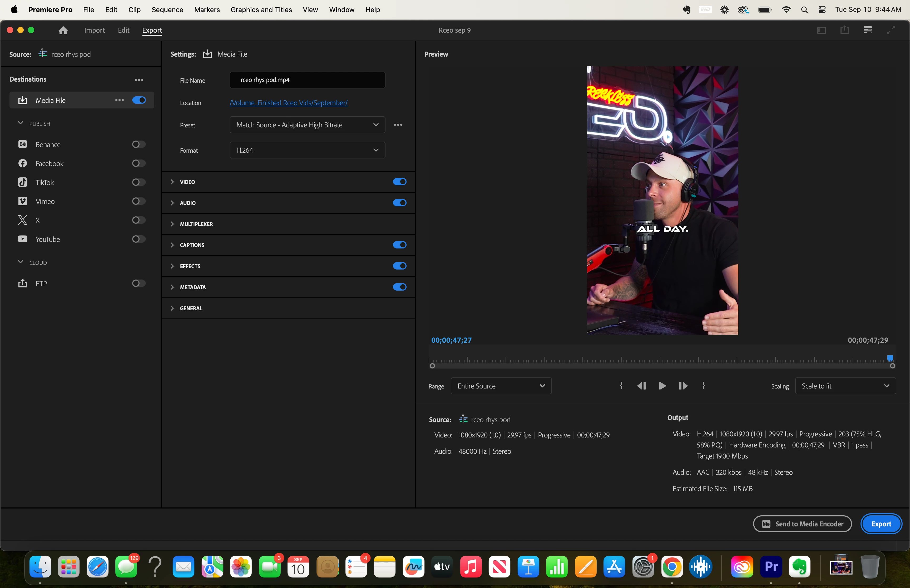Viewport: 910px width, 588px height.
Task: Click the step forward frame button
Action: point(683,386)
